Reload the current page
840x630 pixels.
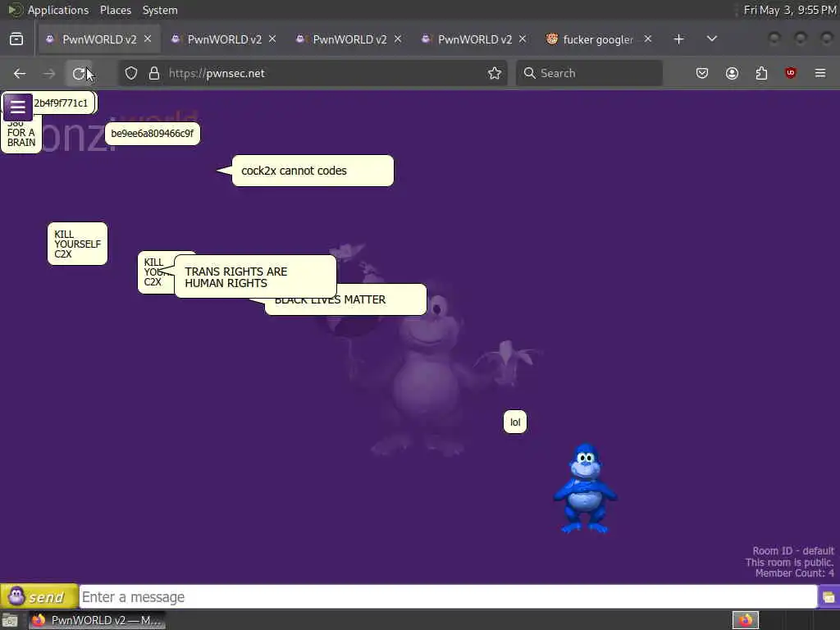click(x=79, y=73)
